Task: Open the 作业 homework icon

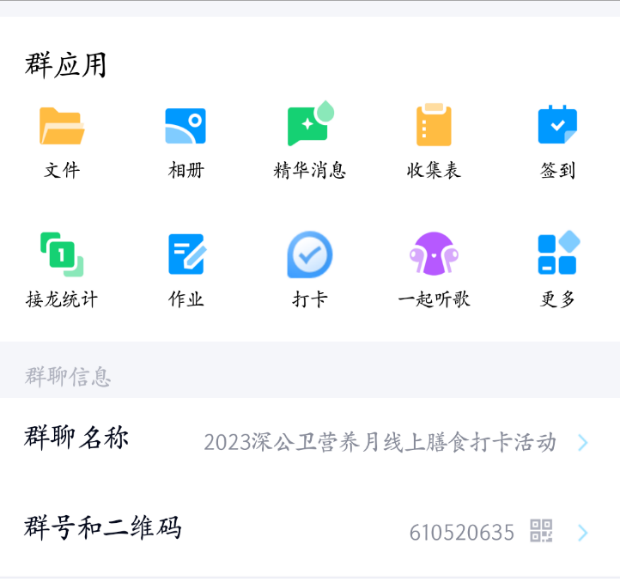Action: click(x=187, y=254)
